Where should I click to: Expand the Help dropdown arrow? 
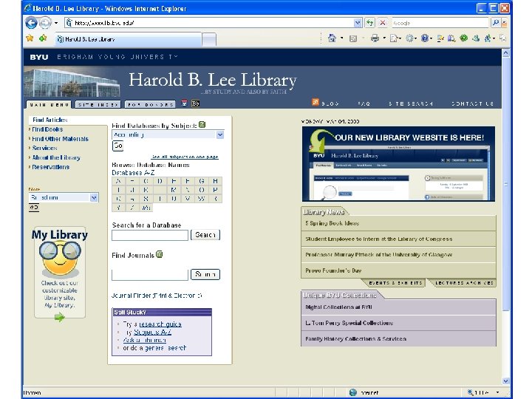point(431,38)
